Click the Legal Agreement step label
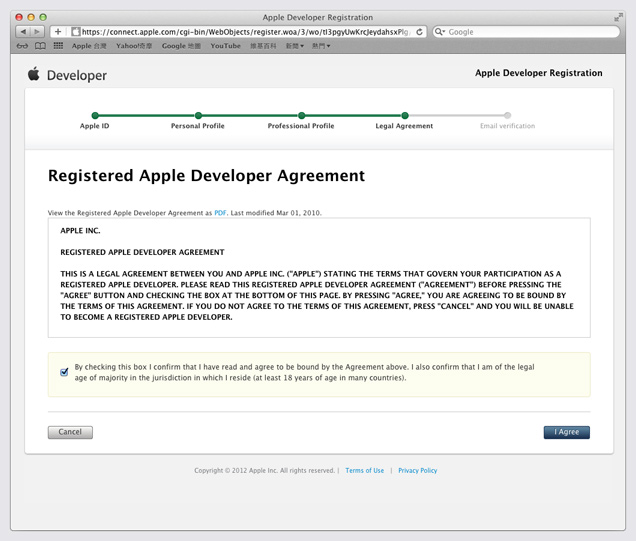This screenshot has height=541, width=636. 404,126
